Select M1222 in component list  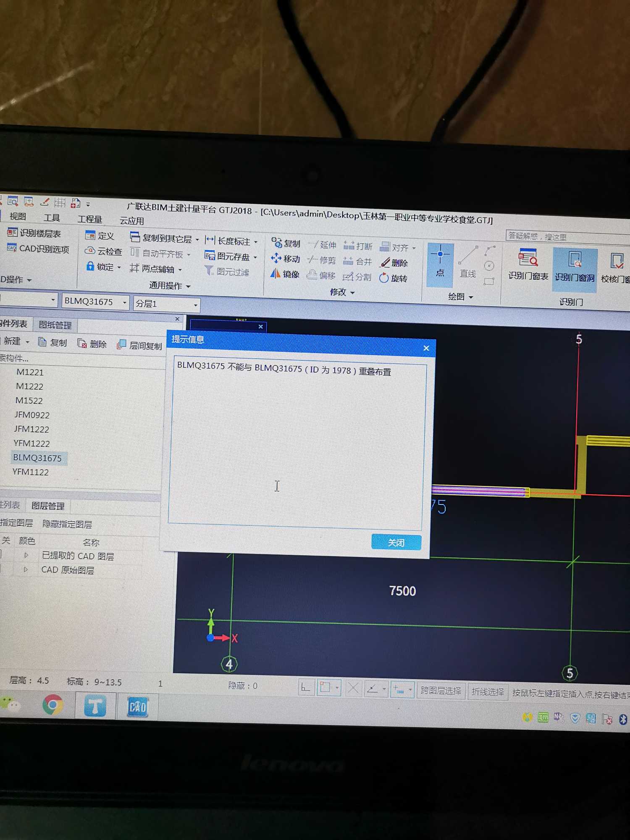tap(29, 386)
